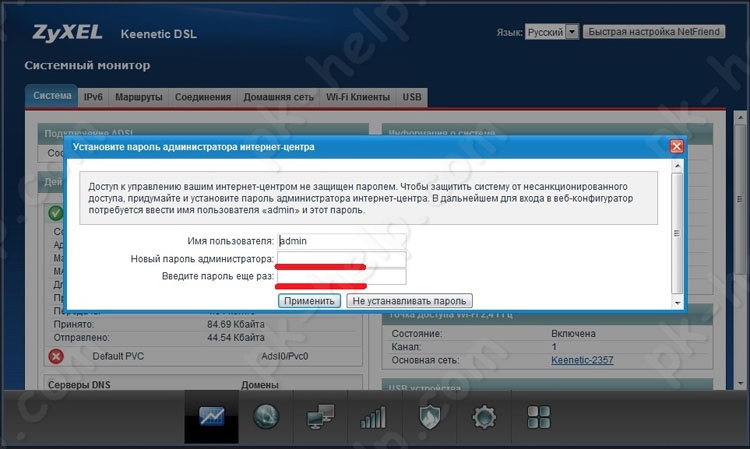Click the Быстрая настройка NetFriend button

pos(654,32)
